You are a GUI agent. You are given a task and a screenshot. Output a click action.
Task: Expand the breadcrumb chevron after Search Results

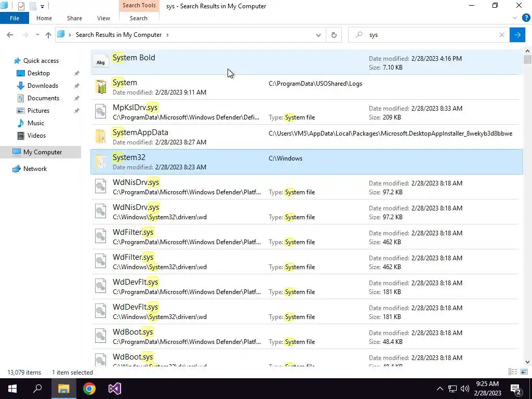167,35
